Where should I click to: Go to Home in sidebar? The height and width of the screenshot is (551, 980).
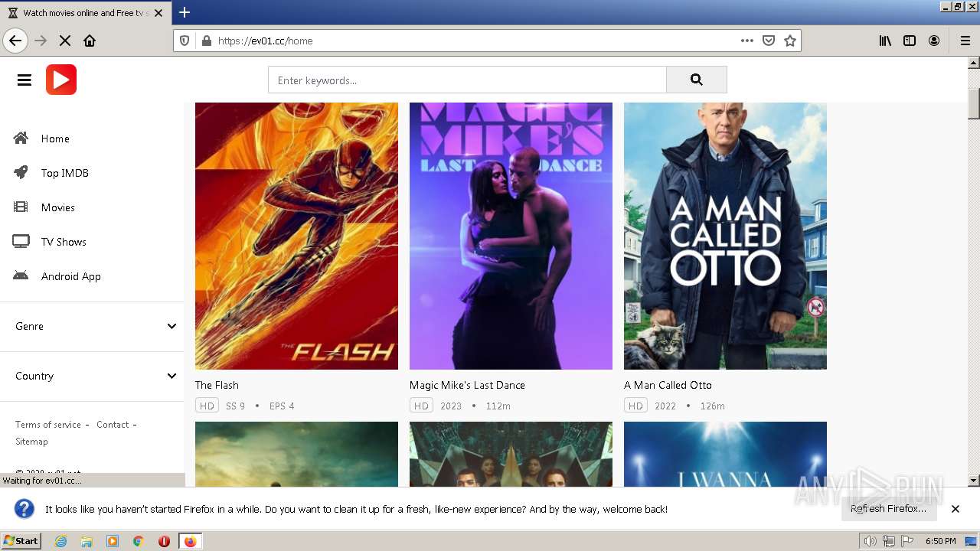coord(55,139)
